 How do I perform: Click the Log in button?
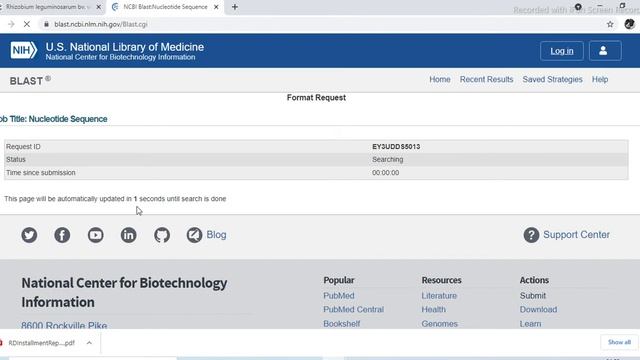click(x=562, y=51)
